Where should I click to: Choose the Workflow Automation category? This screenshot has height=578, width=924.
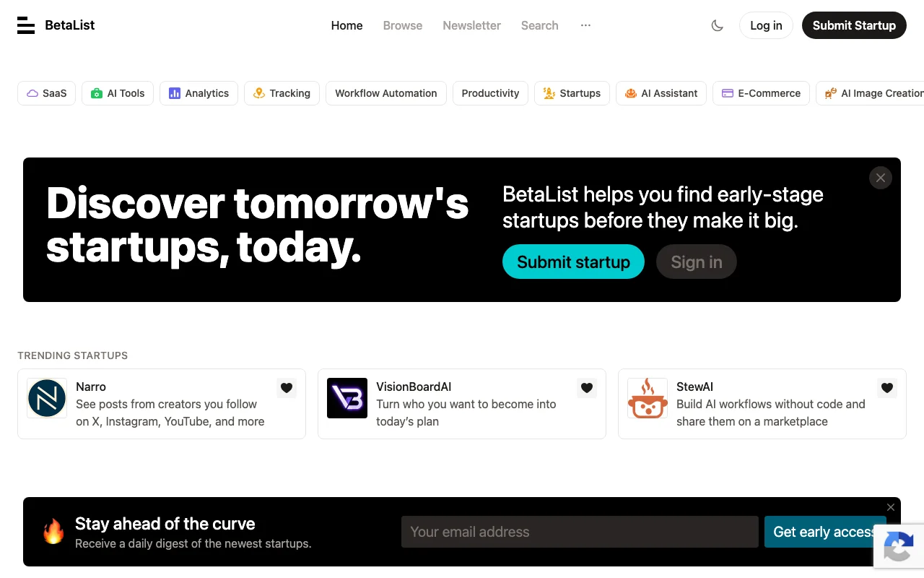coord(386,93)
